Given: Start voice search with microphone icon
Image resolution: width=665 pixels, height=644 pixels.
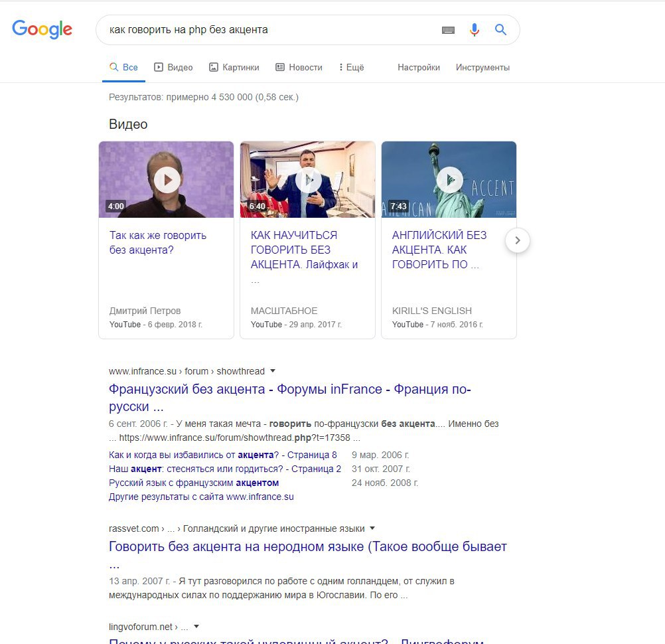Looking at the screenshot, I should pyautogui.click(x=474, y=30).
